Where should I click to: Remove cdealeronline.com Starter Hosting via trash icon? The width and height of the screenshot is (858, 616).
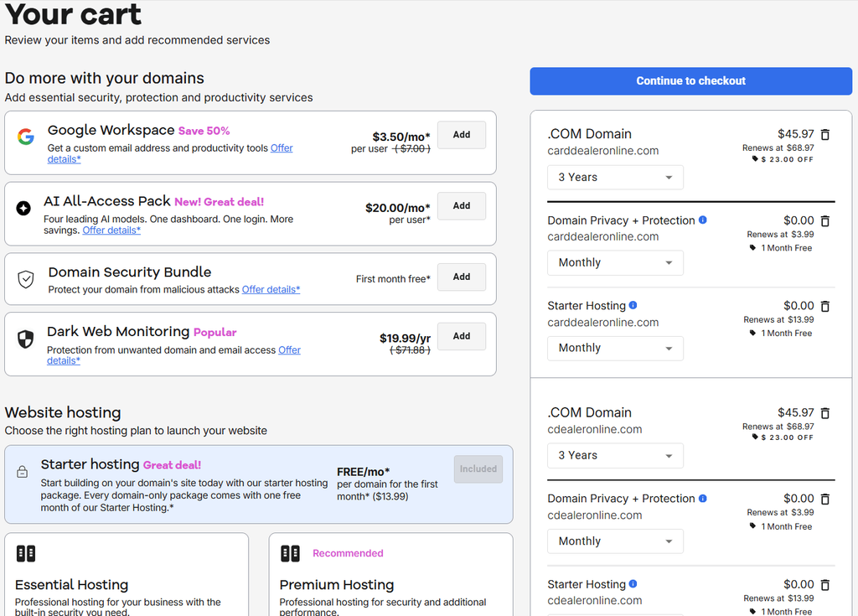pos(825,585)
